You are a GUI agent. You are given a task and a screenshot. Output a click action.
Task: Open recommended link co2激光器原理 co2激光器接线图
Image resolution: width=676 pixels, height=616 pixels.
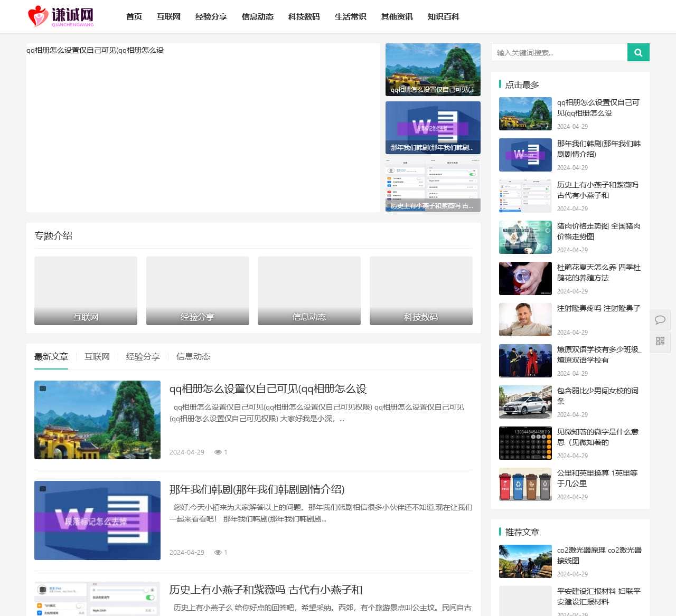599,555
